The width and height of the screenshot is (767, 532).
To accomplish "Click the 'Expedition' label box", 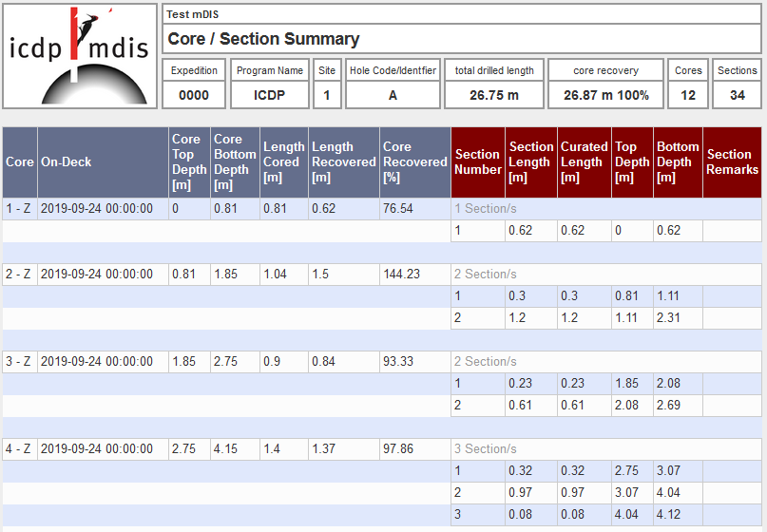I will (x=194, y=70).
